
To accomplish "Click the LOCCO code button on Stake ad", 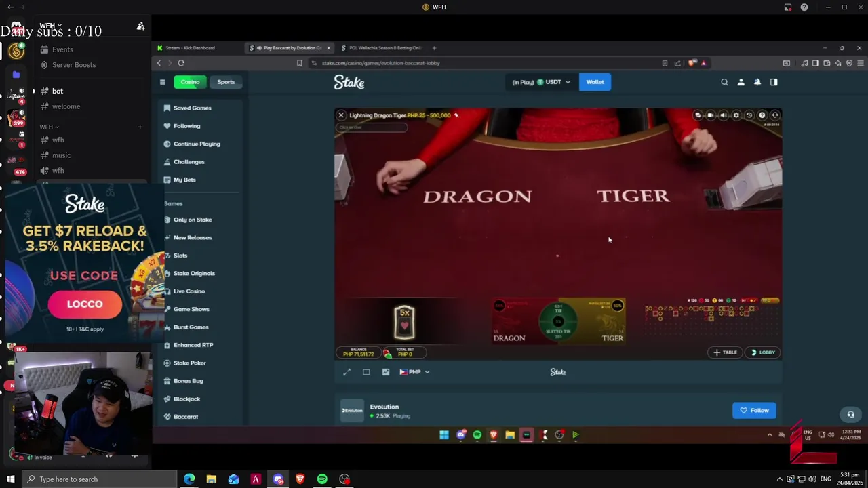I will (x=85, y=304).
